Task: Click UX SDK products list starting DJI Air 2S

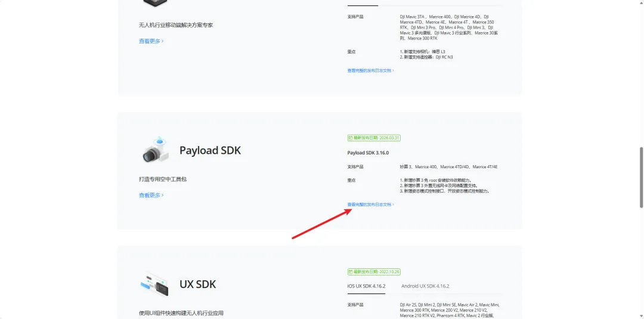Action: [x=450, y=311]
